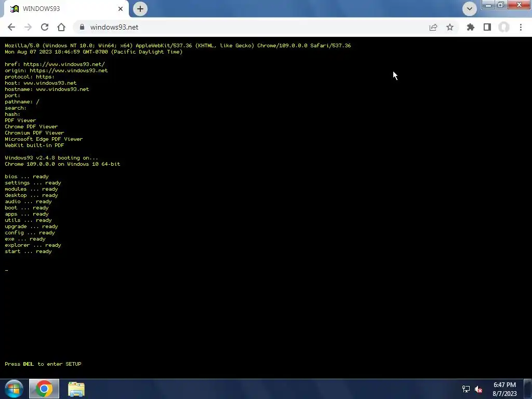Image resolution: width=532 pixels, height=399 pixels.
Task: Click 'Microsoft Edge PDF Viewer' text
Action: click(x=44, y=139)
